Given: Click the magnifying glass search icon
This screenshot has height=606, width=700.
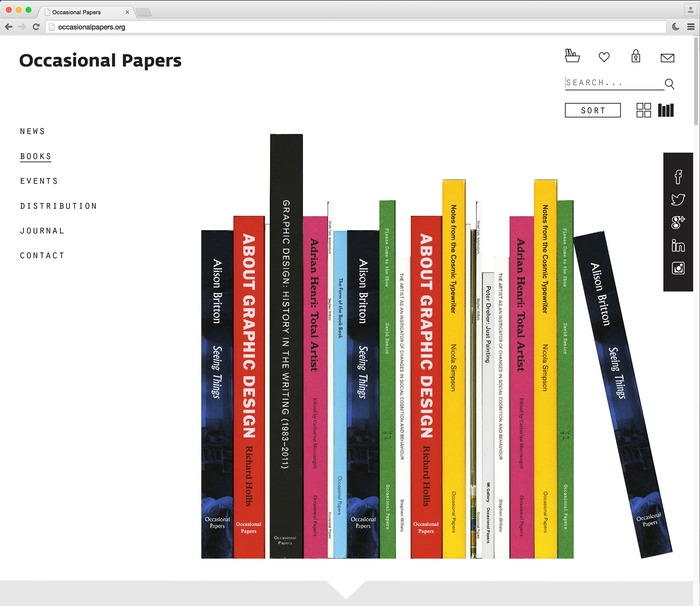Looking at the screenshot, I should click(x=669, y=84).
